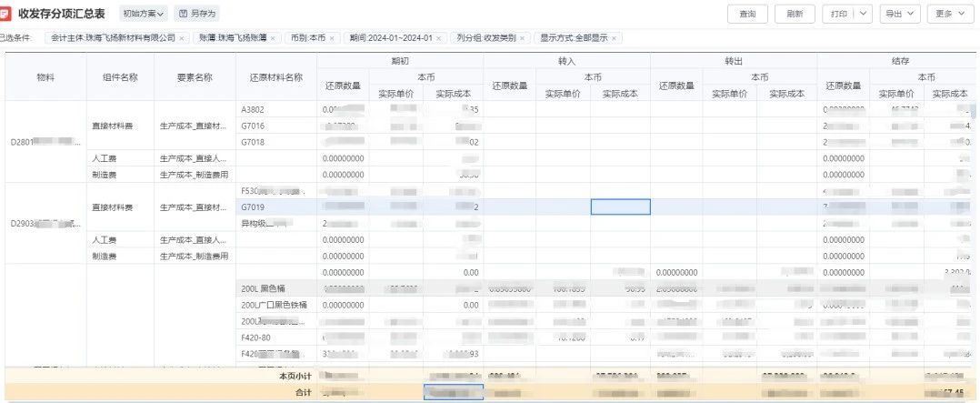
Task: Remove the 显示方式:全部显示 filter tag
Action: pos(615,38)
